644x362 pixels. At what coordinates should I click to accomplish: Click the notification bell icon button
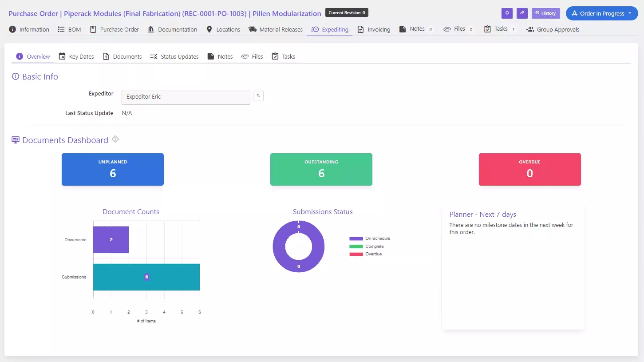pos(507,13)
